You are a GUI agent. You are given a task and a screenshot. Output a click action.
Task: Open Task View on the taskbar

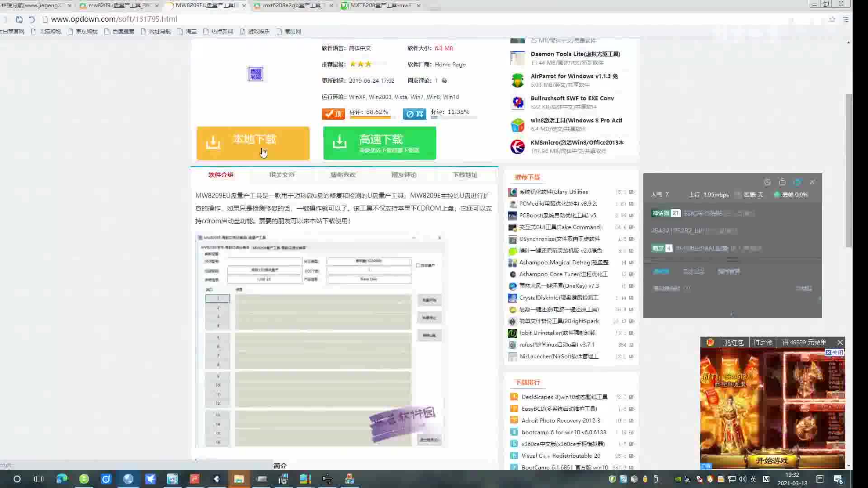tap(39, 479)
